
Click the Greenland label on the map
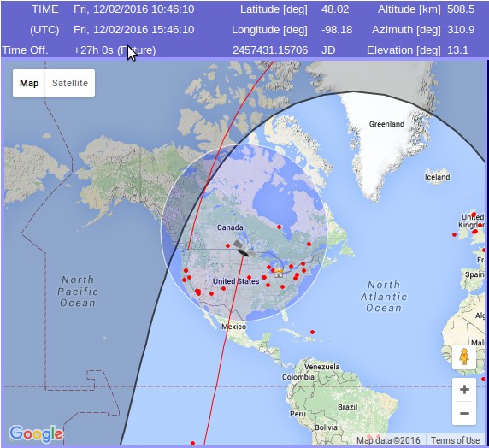(386, 124)
